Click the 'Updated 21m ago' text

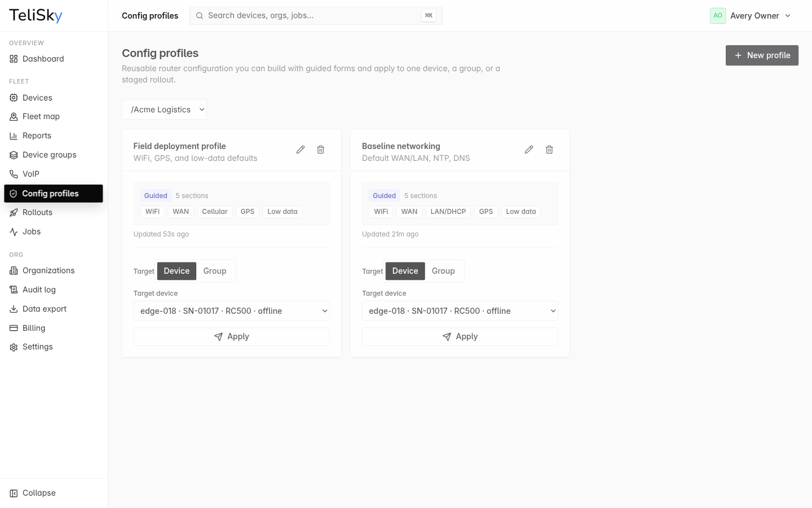(390, 234)
